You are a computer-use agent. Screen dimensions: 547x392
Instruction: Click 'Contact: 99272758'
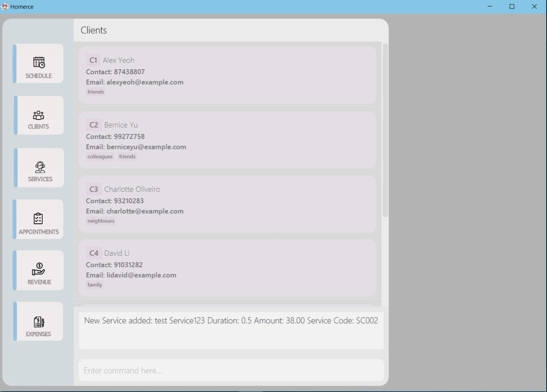tap(115, 137)
